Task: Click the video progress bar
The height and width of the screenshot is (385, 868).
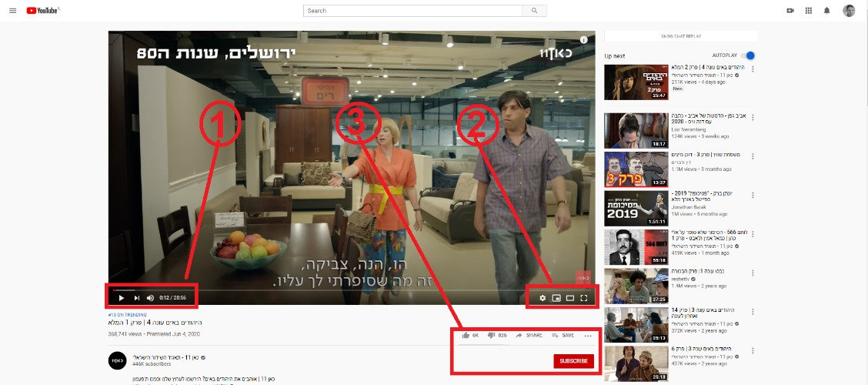Action: pyautogui.click(x=352, y=290)
